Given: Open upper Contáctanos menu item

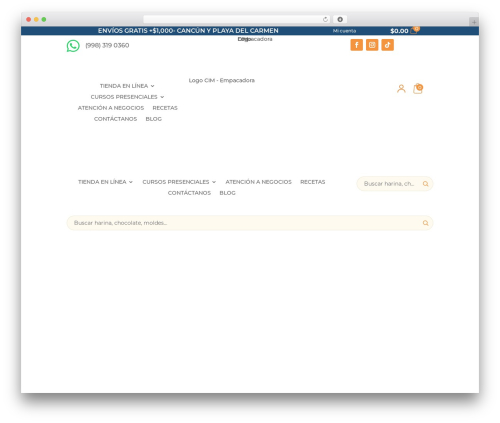Looking at the screenshot, I should (x=115, y=119).
